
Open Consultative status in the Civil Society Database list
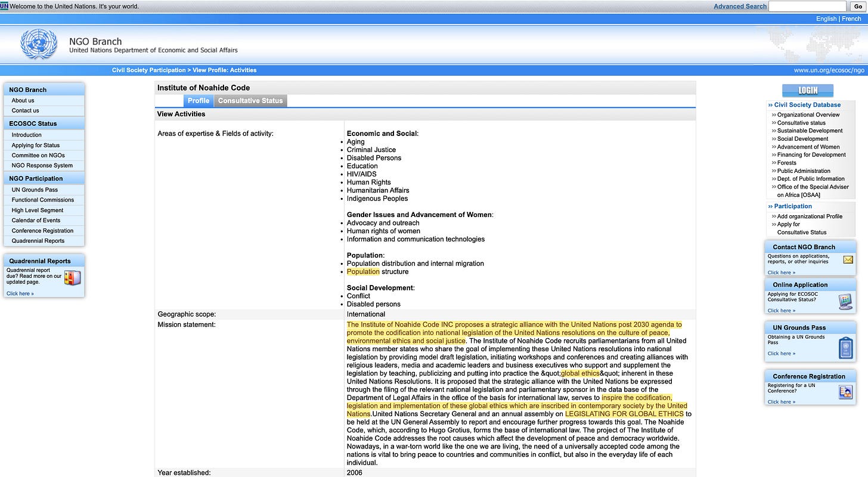pos(801,123)
